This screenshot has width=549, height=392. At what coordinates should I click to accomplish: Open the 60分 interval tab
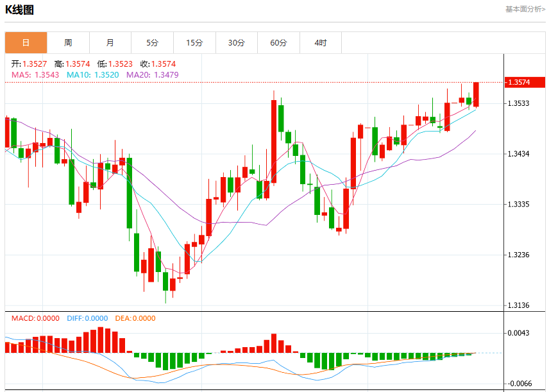[x=279, y=43]
